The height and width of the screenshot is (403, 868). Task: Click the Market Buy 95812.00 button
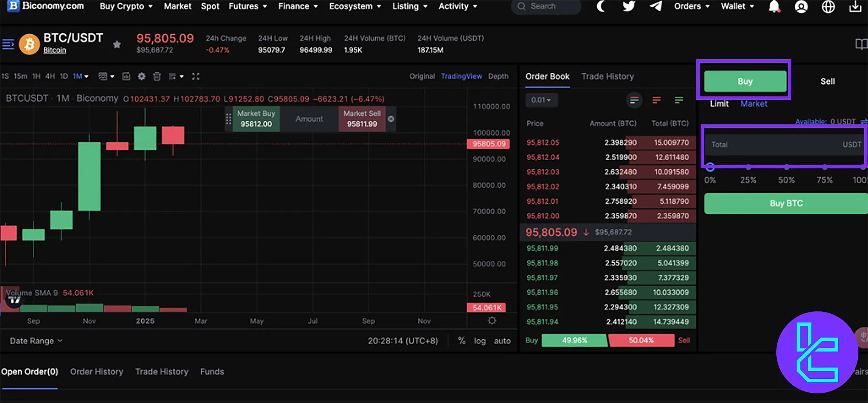coord(256,119)
